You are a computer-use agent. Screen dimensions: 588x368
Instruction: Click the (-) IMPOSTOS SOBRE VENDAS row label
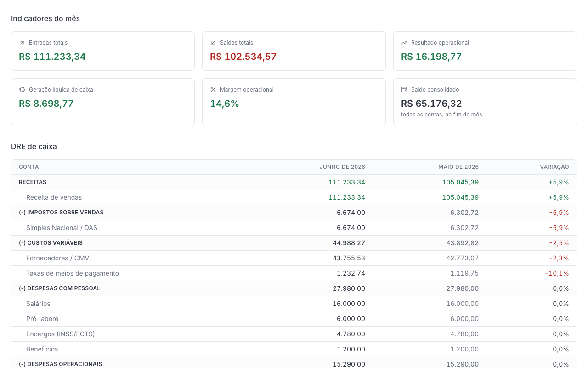pyautogui.click(x=61, y=213)
